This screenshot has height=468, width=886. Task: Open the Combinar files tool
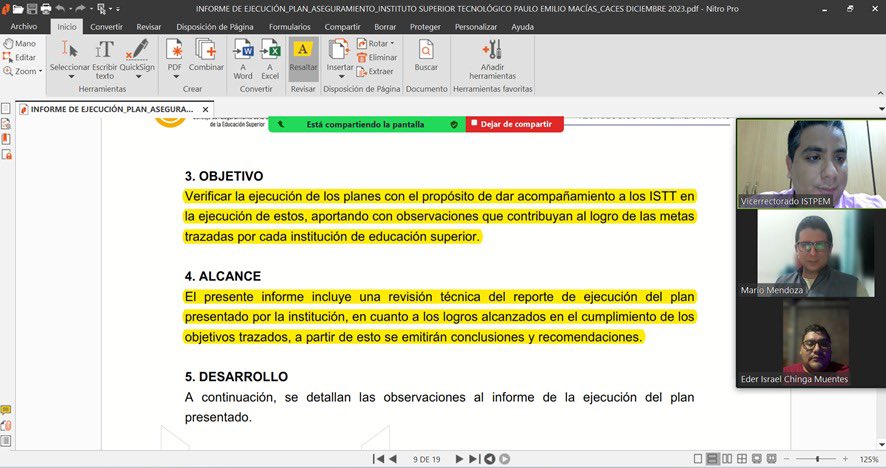point(206,55)
